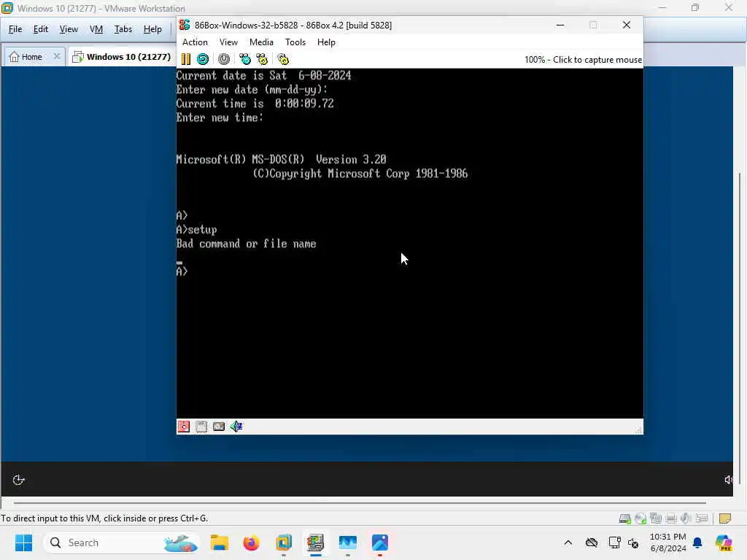Open the 86Box Tools menu
This screenshot has width=747, height=560.
[295, 42]
